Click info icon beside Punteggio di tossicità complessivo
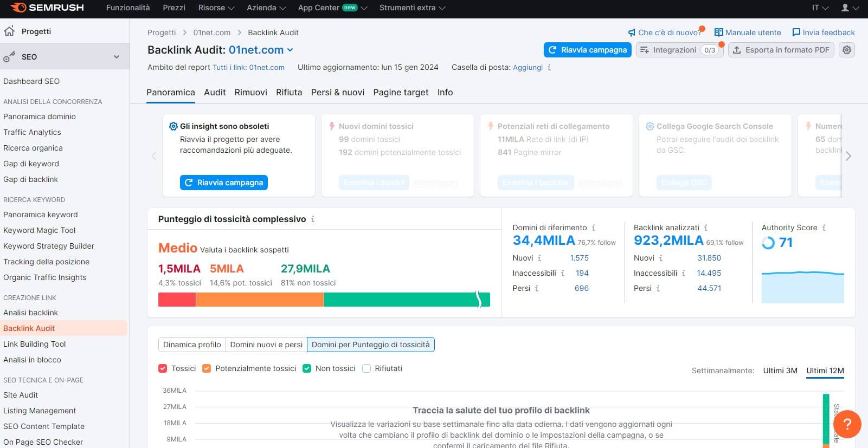868x448 pixels. pyautogui.click(x=313, y=219)
